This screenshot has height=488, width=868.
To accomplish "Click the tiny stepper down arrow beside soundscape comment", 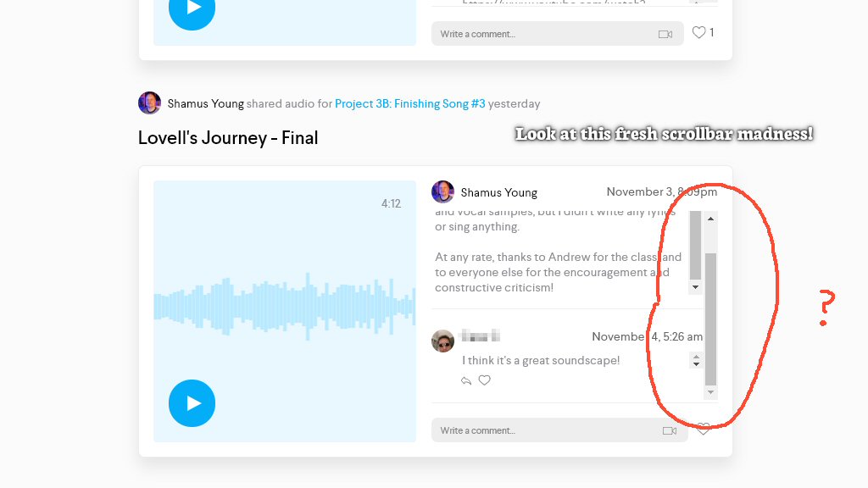I will [697, 364].
